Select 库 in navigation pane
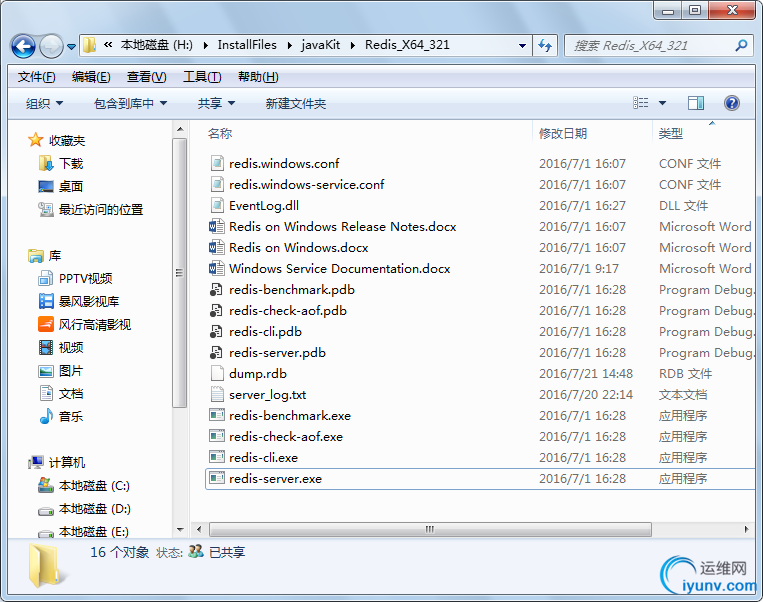 click(x=54, y=255)
